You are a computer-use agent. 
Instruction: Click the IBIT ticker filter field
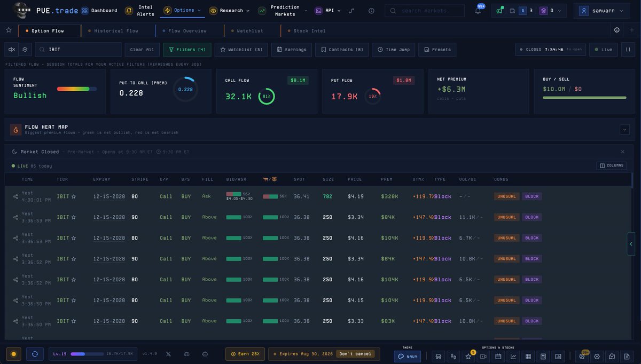tap(79, 50)
